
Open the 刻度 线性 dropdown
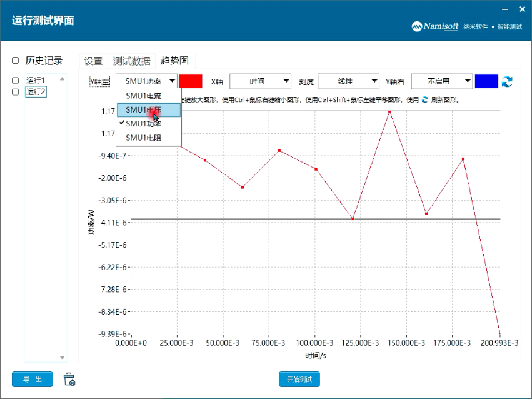(348, 81)
